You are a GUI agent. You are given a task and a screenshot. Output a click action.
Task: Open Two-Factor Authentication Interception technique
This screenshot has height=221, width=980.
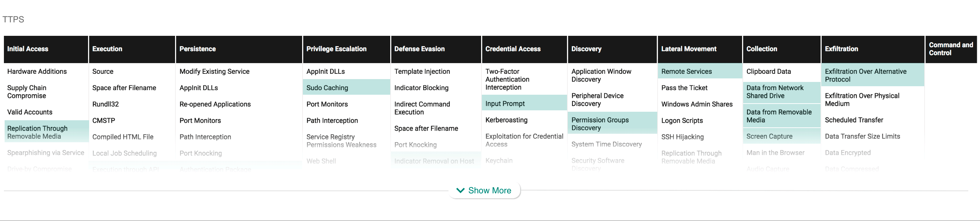[x=507, y=79]
